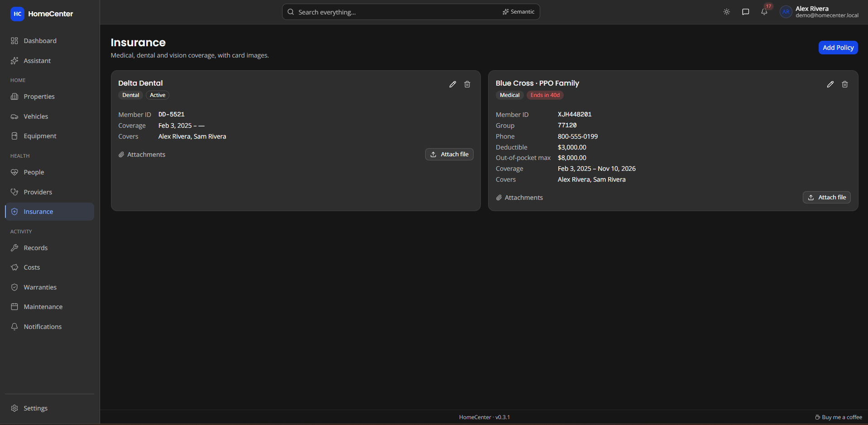Click phone number 800-555-0199
Viewport: 868px width, 425px height.
pyautogui.click(x=578, y=136)
